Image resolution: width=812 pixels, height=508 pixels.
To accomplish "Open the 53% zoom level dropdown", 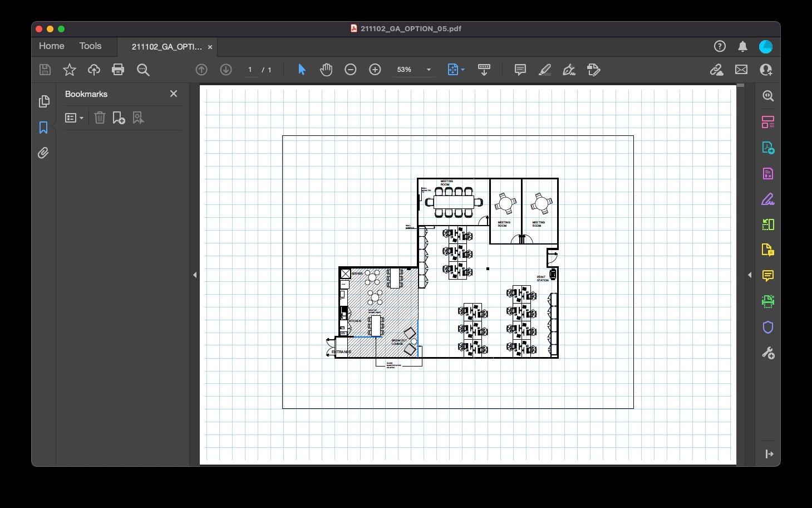I will pos(429,70).
